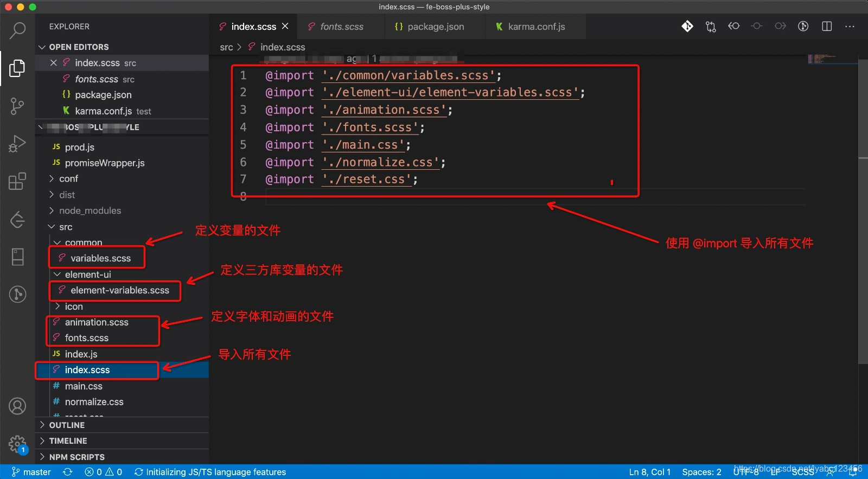Expand the NPM SCRIPTS section
The image size is (868, 479).
[x=122, y=457]
